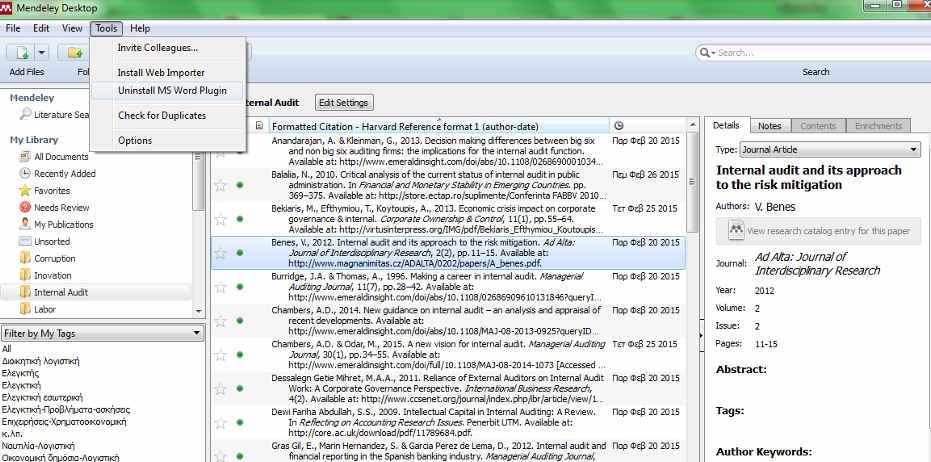Click the Add Files toolbar icon
This screenshot has height=462, width=931.
[21, 53]
